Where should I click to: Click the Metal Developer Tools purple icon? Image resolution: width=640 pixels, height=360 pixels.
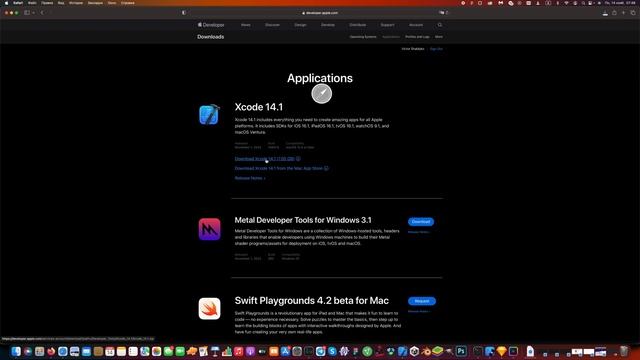click(209, 229)
